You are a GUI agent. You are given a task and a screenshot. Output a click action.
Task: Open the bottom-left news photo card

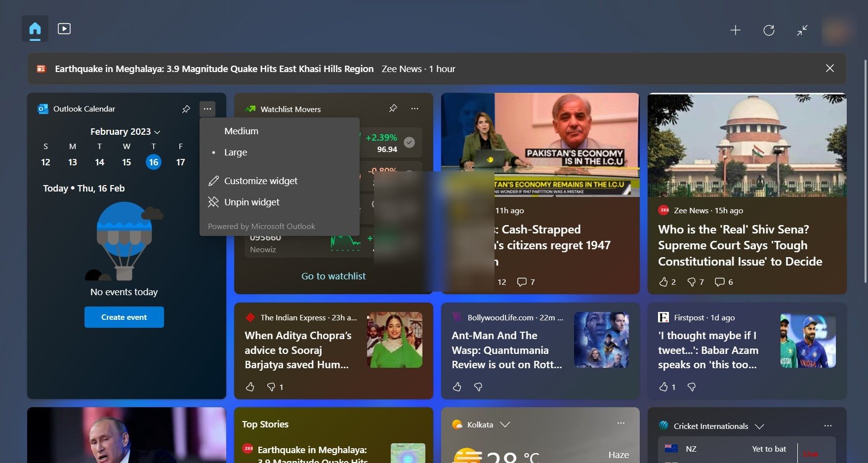(126, 435)
